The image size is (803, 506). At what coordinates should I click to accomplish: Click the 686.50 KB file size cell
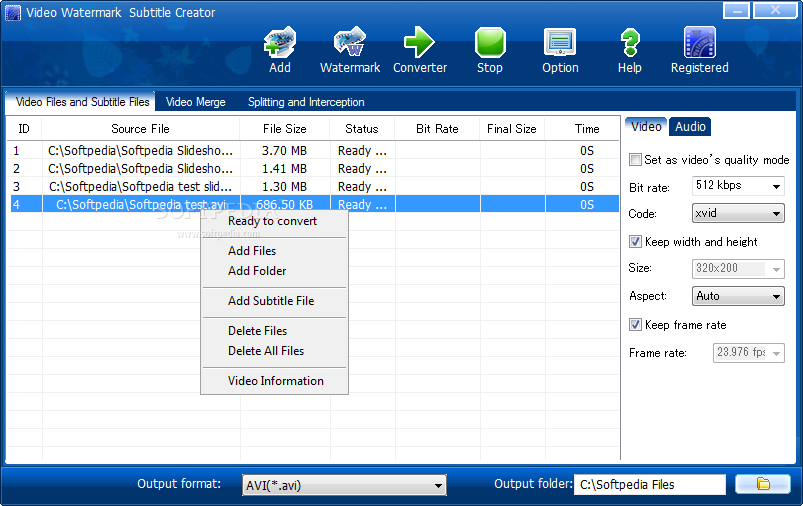point(285,204)
